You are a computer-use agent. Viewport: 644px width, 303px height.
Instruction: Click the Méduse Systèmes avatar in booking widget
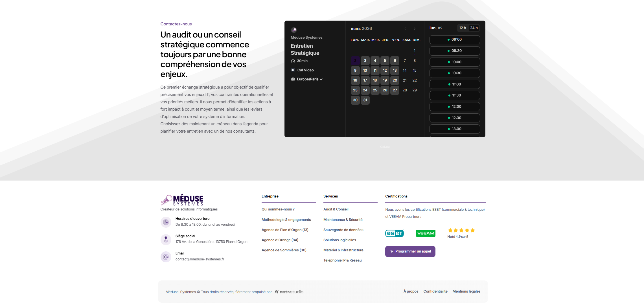click(294, 30)
